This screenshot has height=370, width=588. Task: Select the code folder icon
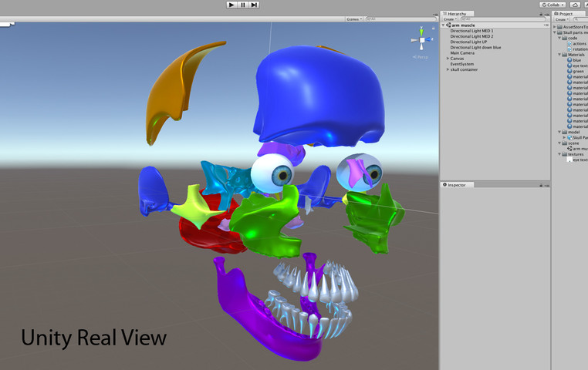[565, 39]
